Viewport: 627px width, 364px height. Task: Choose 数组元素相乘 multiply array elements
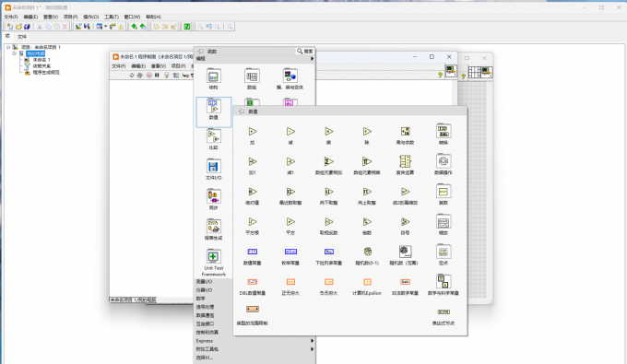[x=367, y=161]
